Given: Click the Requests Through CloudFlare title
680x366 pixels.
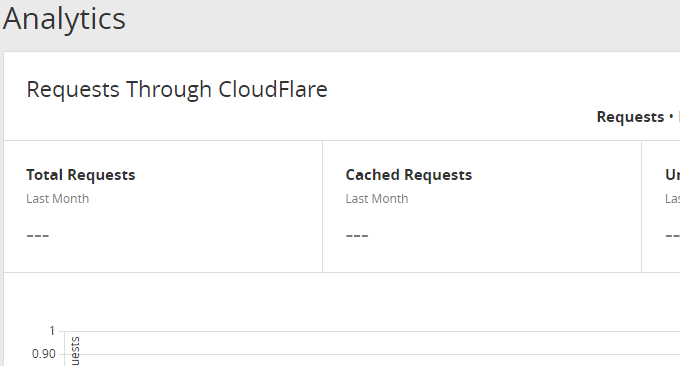Looking at the screenshot, I should pos(177,90).
